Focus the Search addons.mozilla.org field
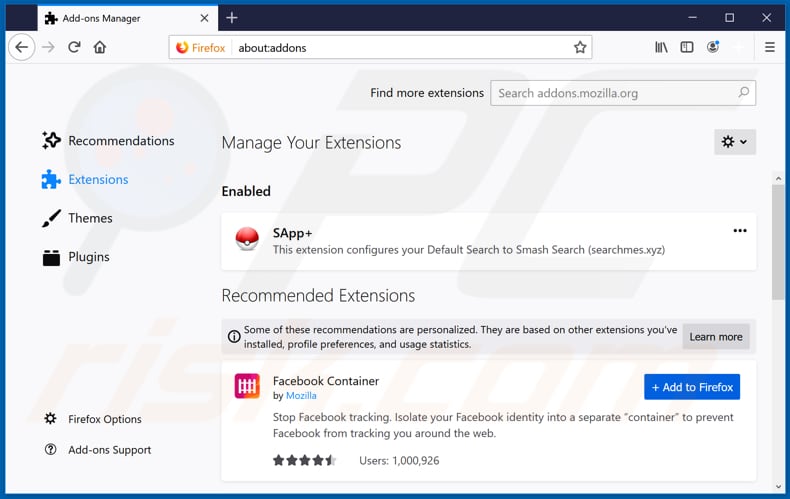The width and height of the screenshot is (790, 499). [x=623, y=93]
